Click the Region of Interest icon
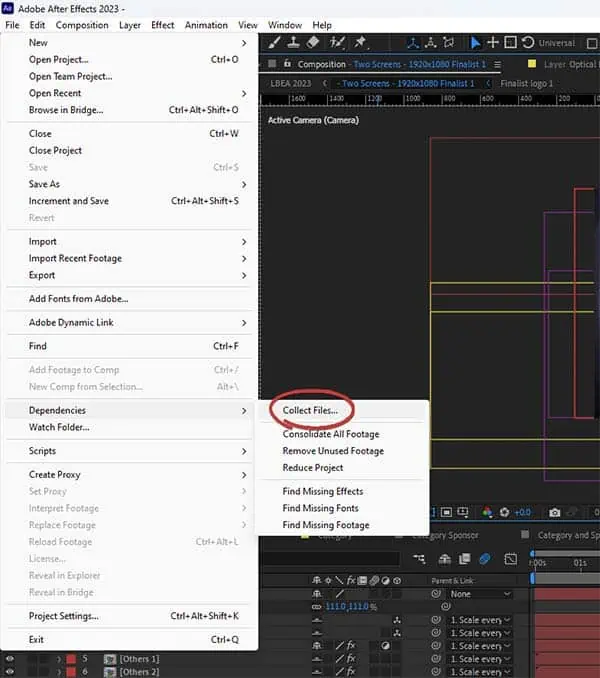Viewport: 600px width, 678px height. click(446, 512)
